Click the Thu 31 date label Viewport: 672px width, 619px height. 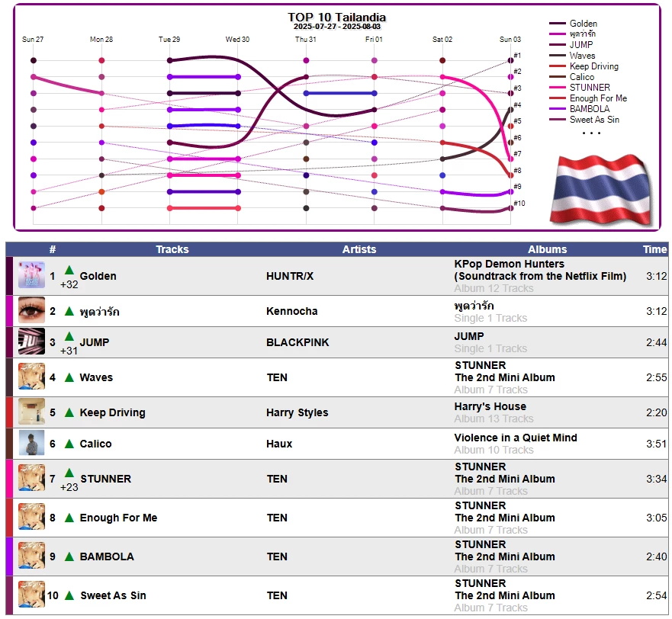tap(306, 40)
